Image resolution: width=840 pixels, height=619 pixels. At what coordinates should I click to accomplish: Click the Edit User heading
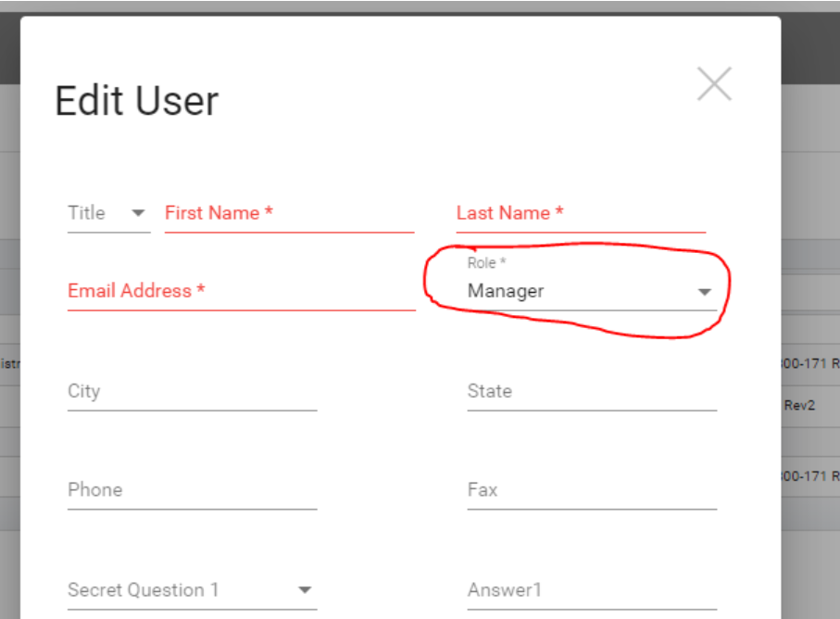[x=137, y=100]
